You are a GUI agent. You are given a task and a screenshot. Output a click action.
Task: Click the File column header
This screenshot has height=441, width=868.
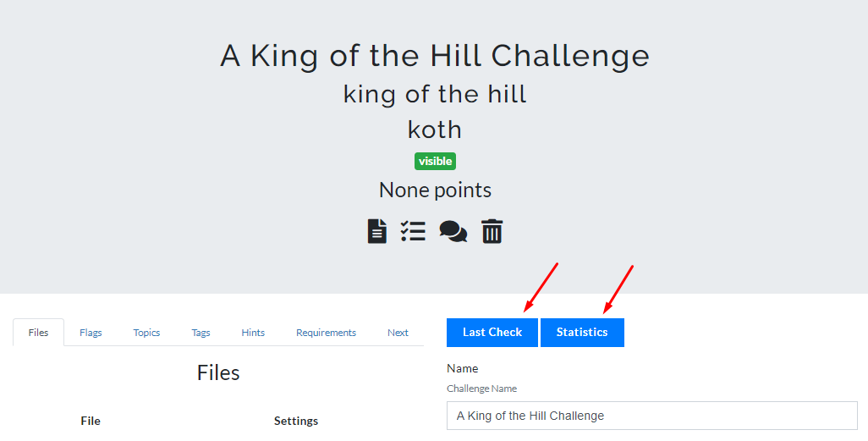[x=91, y=421]
